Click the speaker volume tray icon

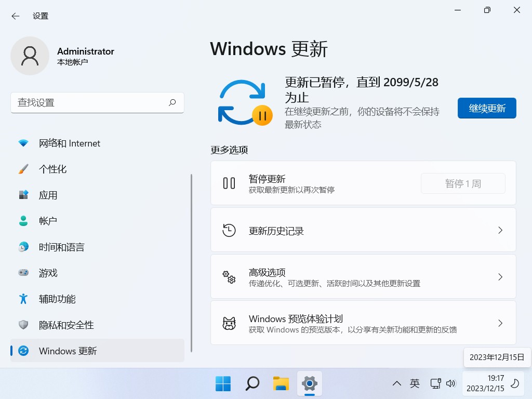click(450, 383)
